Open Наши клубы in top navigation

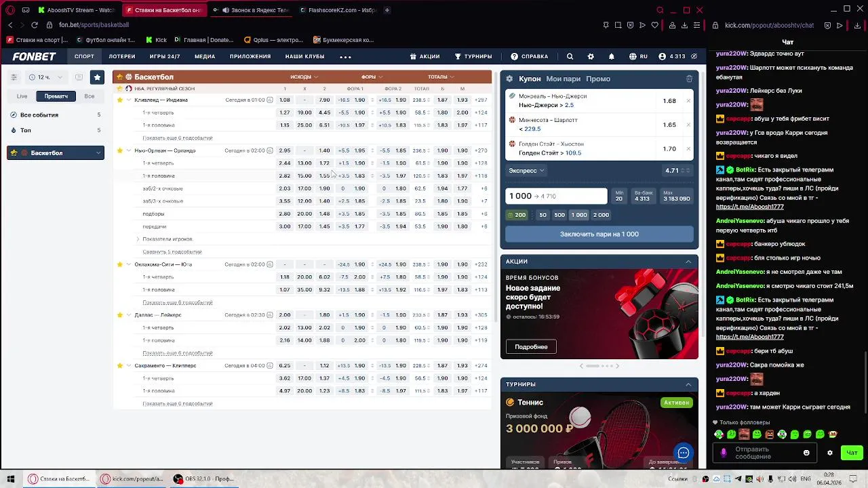pyautogui.click(x=304, y=57)
